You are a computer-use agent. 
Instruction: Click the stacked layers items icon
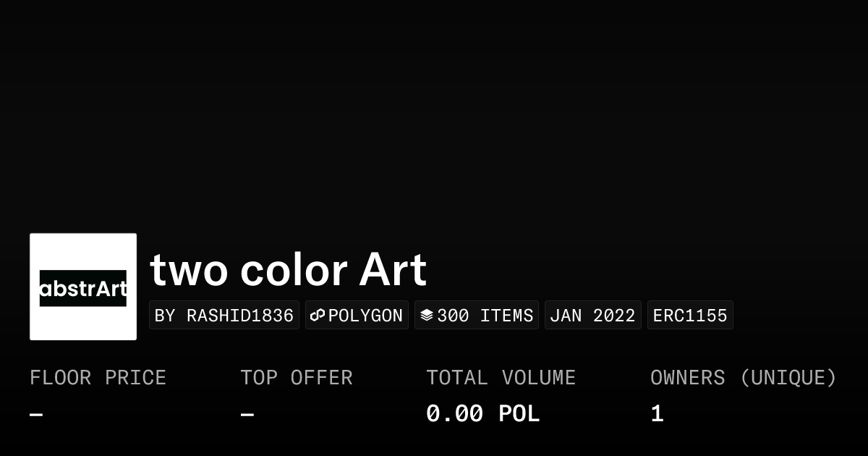(x=427, y=316)
